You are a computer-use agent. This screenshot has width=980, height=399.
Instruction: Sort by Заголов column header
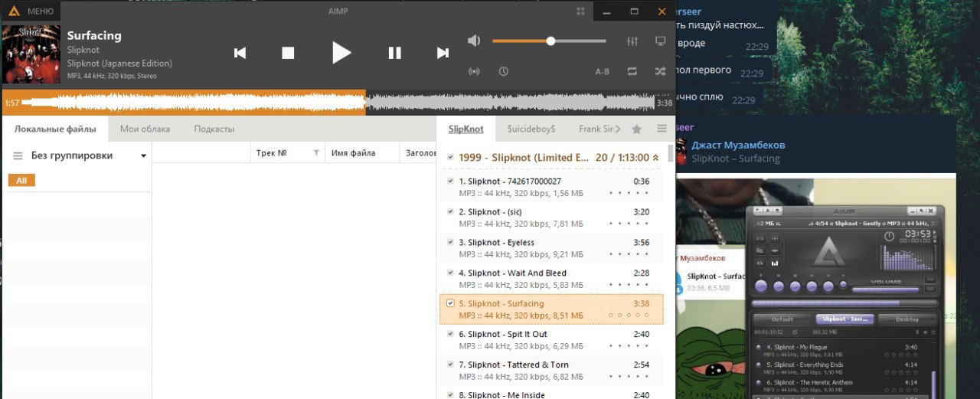click(420, 153)
